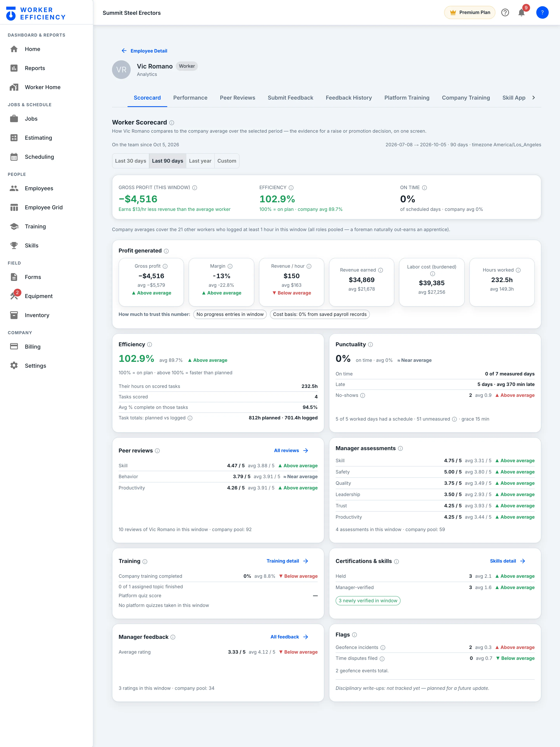
Task: Open the Training detail link
Action: pyautogui.click(x=288, y=561)
